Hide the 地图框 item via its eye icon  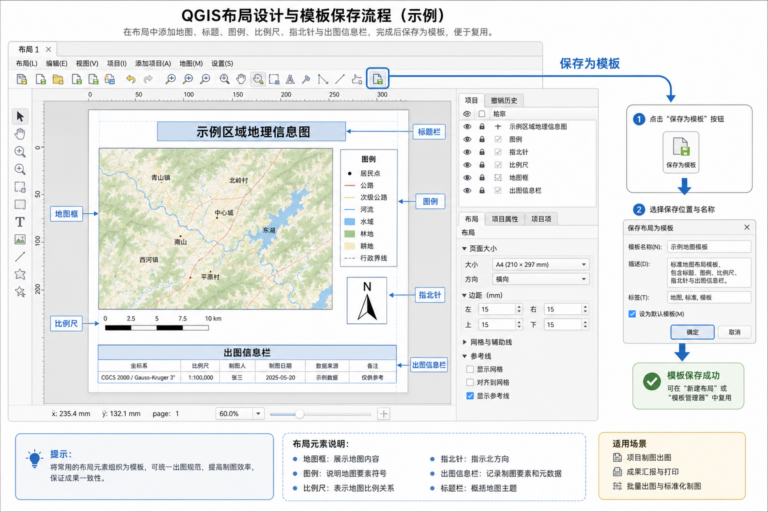pos(467,177)
